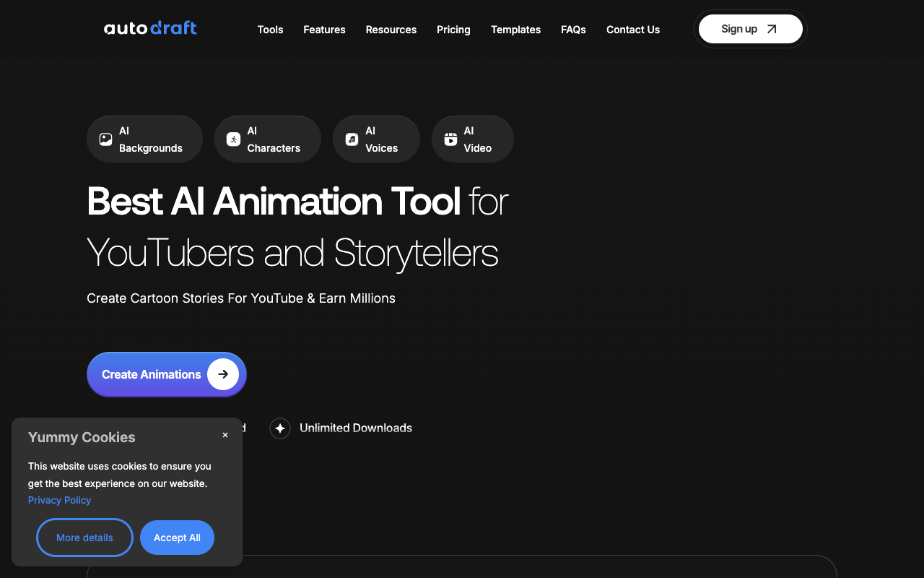Open the Resources menu
Viewport: 924px width, 578px height.
(x=391, y=30)
